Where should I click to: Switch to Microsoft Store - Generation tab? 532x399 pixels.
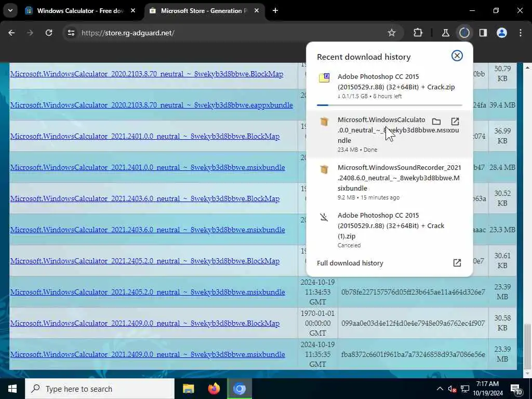[204, 11]
